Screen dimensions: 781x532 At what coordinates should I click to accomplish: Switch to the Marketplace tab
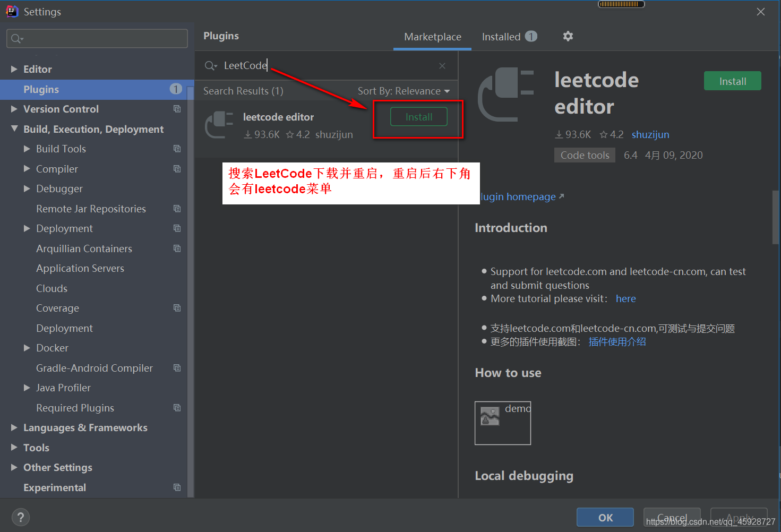tap(433, 37)
